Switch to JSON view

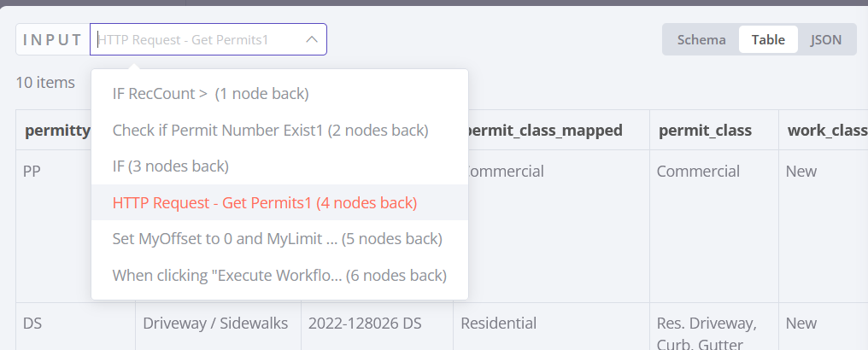tap(825, 39)
